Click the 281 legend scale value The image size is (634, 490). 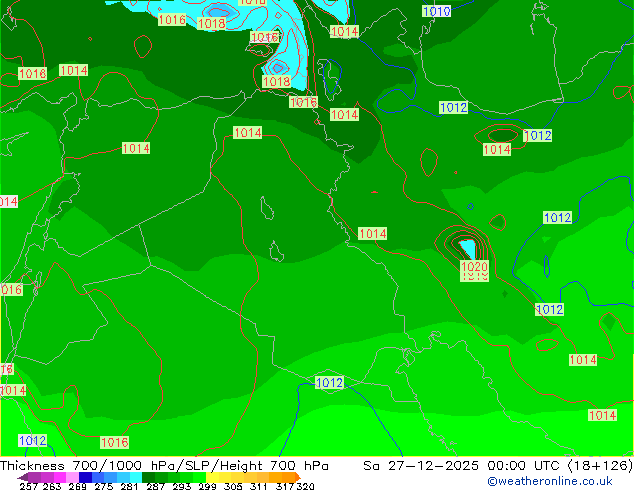point(129,486)
